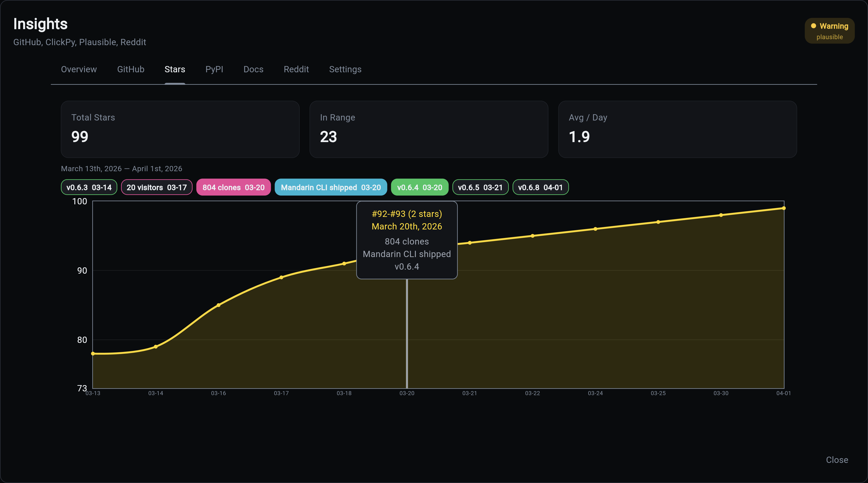Open the GitHub tab

click(x=130, y=69)
